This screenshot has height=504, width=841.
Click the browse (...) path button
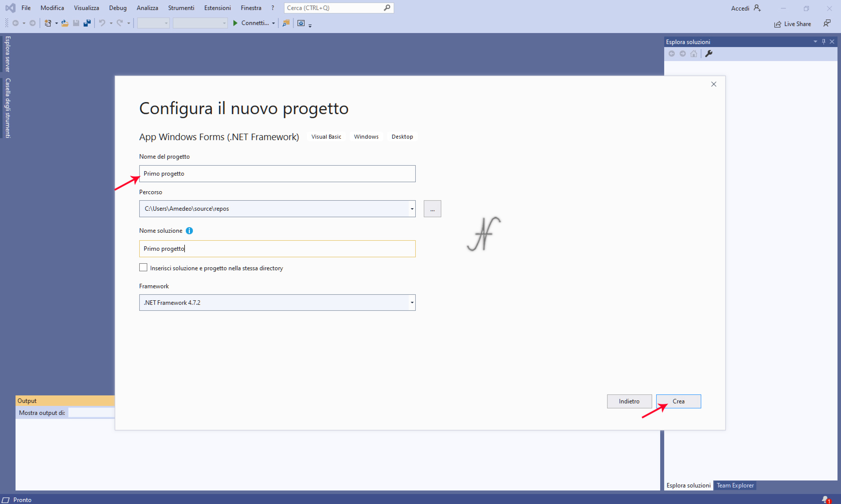[x=432, y=209]
